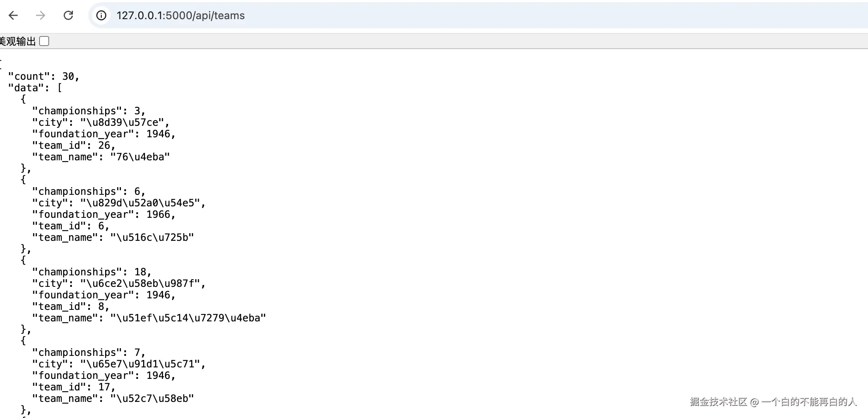Click the browser forward arrow
868x418 pixels.
(40, 15)
